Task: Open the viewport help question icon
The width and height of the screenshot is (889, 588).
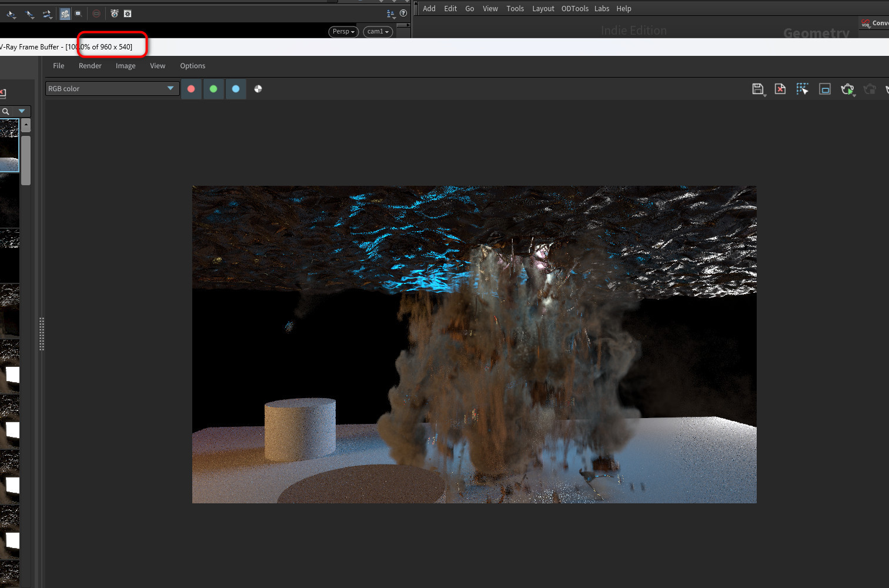Action: pyautogui.click(x=403, y=13)
